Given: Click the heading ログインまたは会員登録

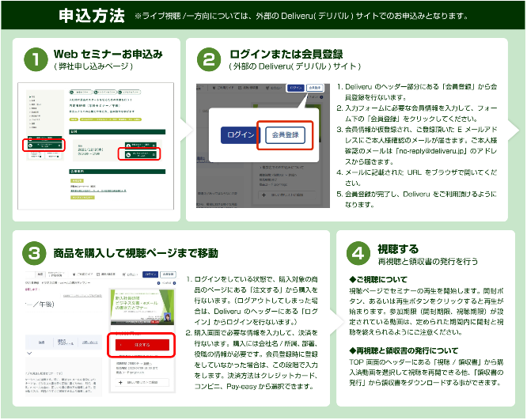Looking at the screenshot, I should 286,54.
